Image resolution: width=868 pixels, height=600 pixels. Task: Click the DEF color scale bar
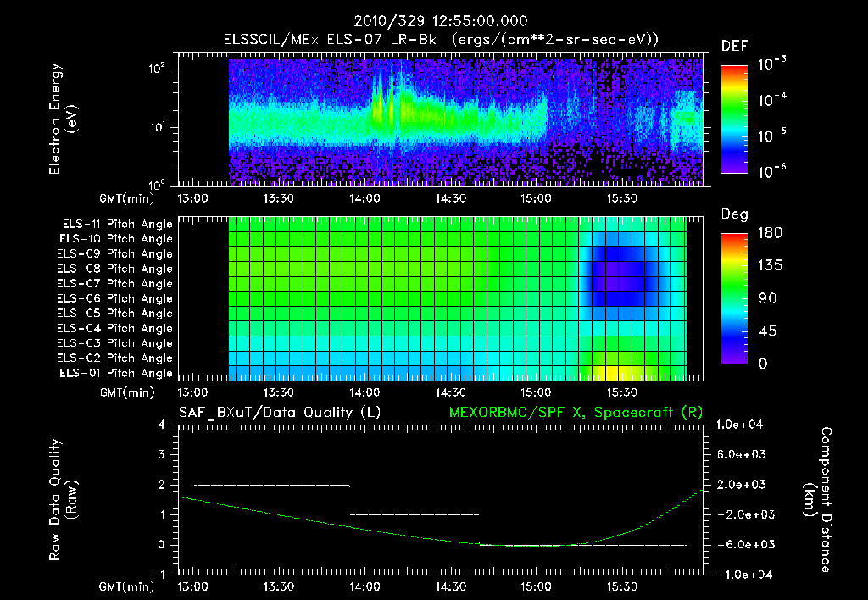pyautogui.click(x=734, y=119)
